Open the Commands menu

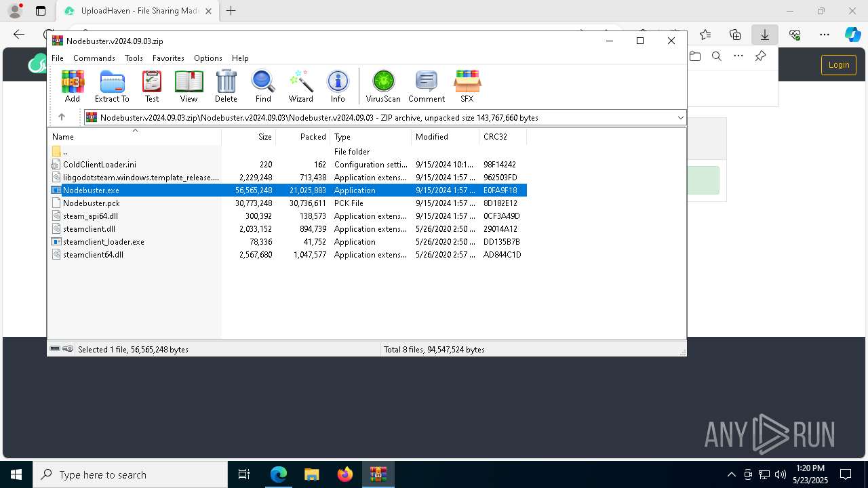tap(94, 58)
